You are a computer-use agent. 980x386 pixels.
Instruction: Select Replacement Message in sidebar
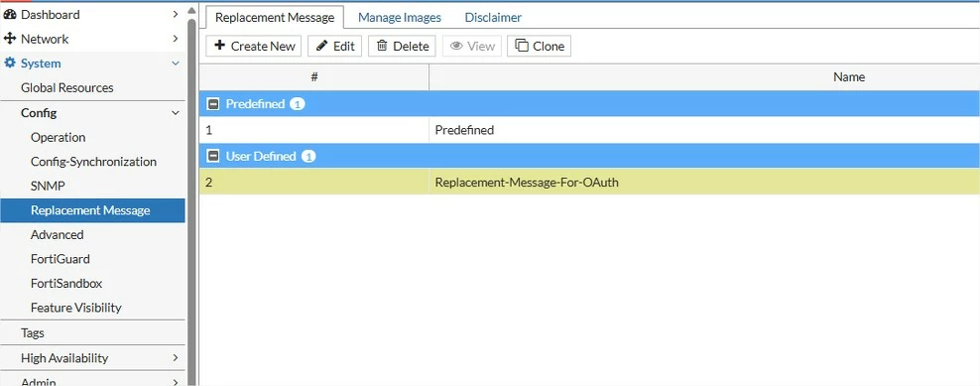pos(92,210)
